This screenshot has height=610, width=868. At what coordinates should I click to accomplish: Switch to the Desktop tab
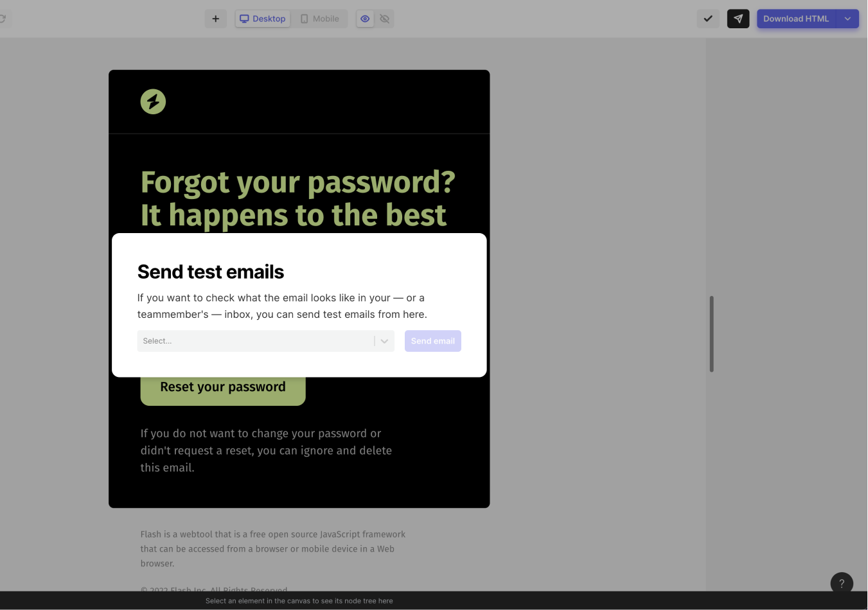(x=262, y=19)
